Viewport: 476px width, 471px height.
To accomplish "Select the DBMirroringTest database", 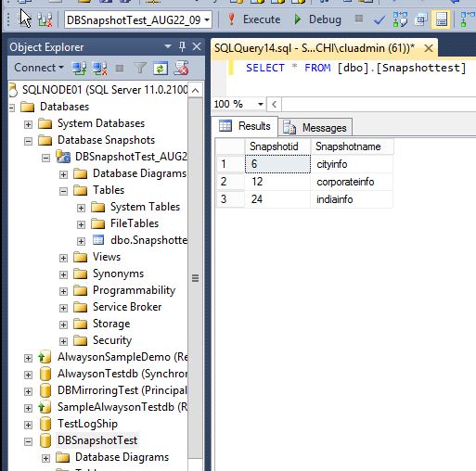I will tap(122, 390).
